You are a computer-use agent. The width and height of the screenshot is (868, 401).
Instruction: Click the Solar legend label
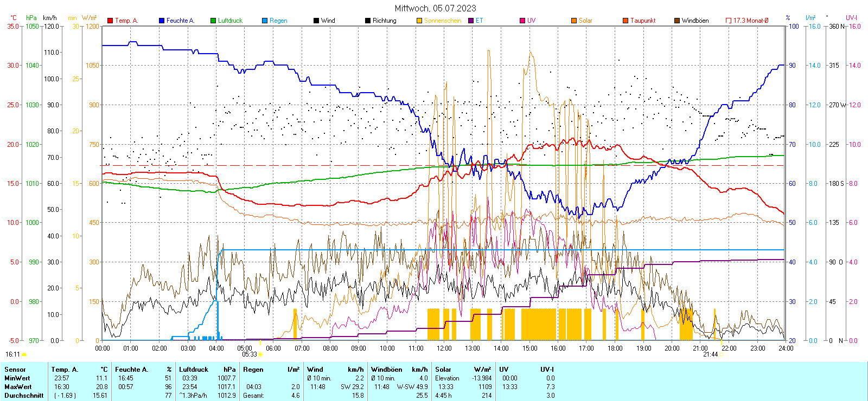(585, 21)
